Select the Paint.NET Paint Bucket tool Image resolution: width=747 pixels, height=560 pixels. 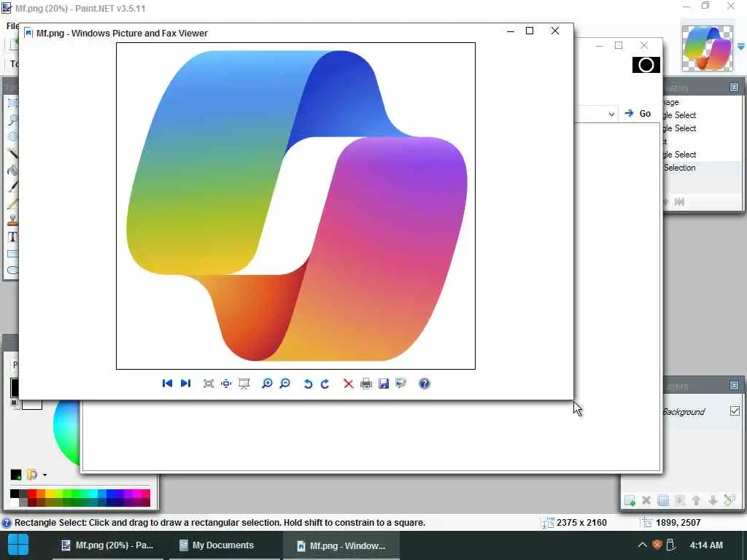click(12, 170)
